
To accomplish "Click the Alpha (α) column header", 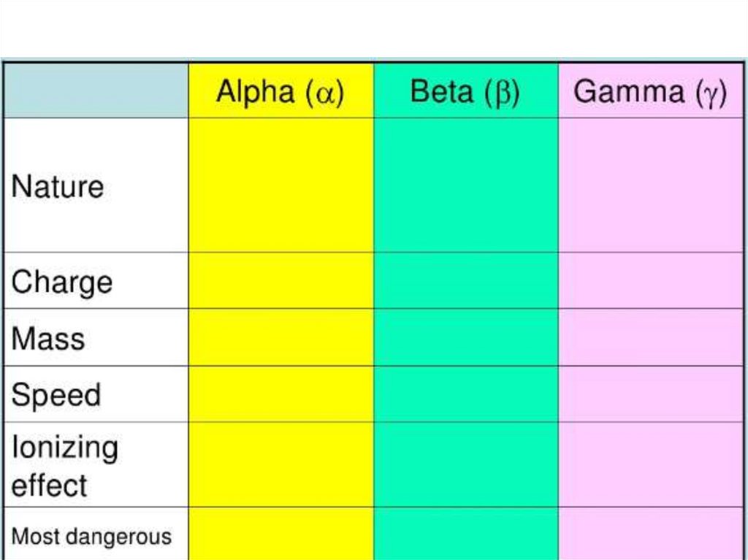I will (x=280, y=92).
